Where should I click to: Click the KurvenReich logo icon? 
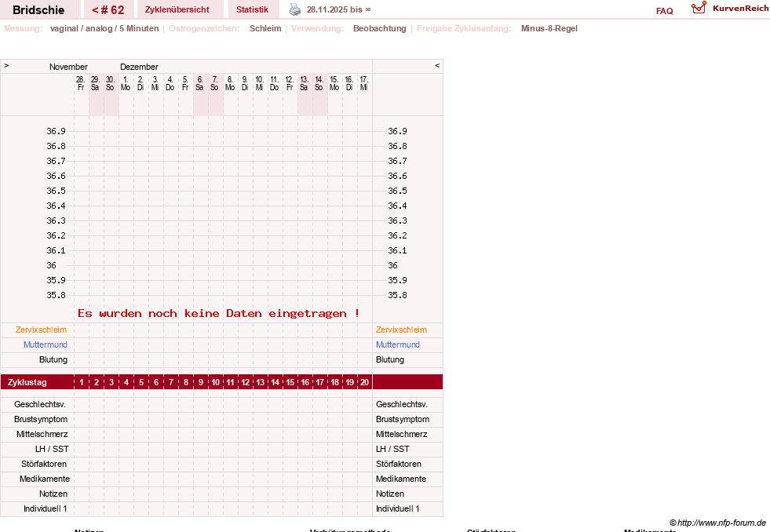tap(699, 8)
